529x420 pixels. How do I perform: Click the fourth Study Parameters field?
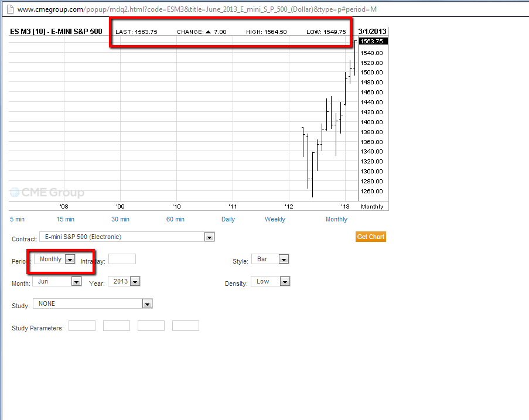point(186,326)
